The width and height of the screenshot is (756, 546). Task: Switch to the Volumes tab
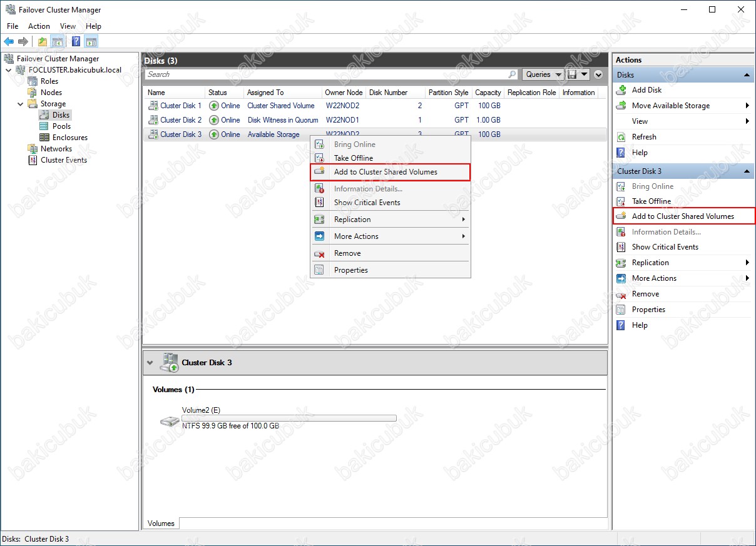pyautogui.click(x=161, y=523)
